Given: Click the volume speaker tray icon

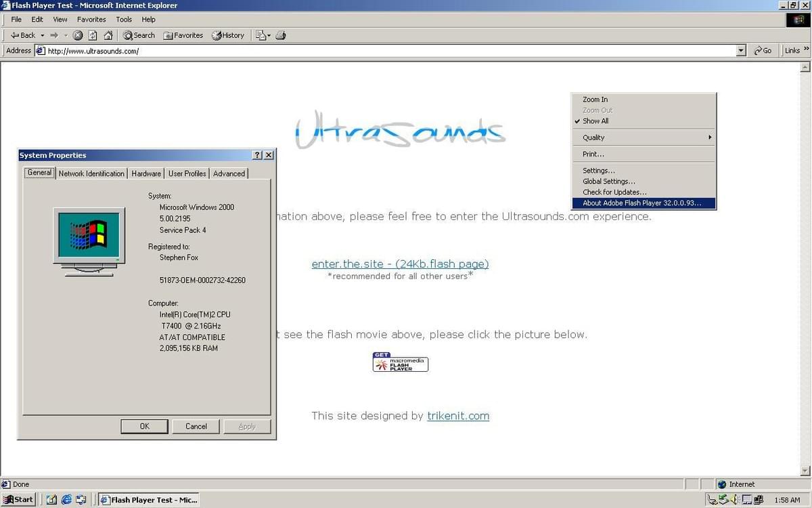Looking at the screenshot, I should point(734,500).
